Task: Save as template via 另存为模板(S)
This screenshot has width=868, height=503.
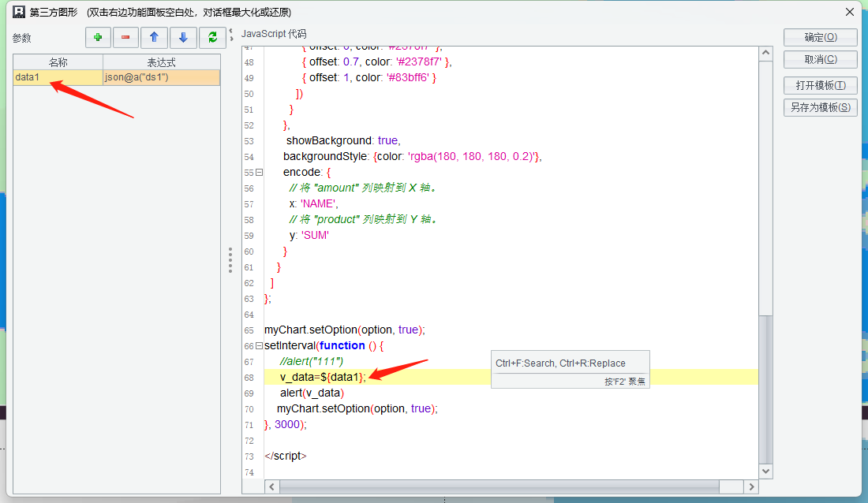Action: click(820, 107)
